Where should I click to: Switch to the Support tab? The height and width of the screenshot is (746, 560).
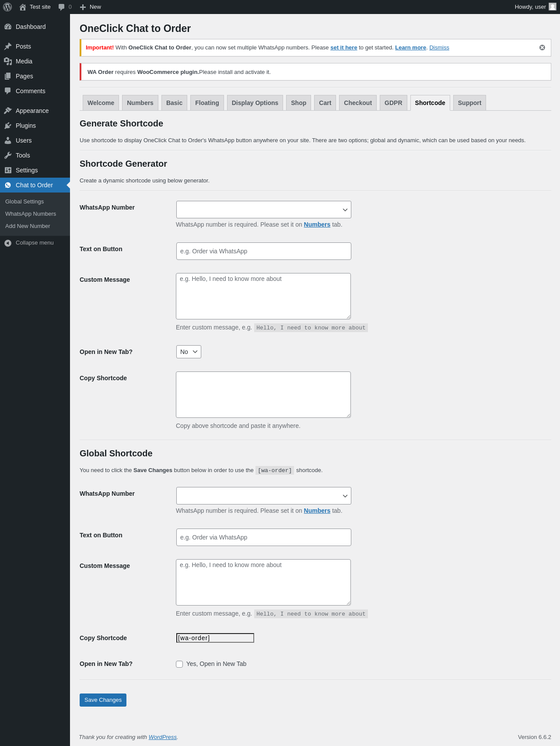(x=469, y=103)
